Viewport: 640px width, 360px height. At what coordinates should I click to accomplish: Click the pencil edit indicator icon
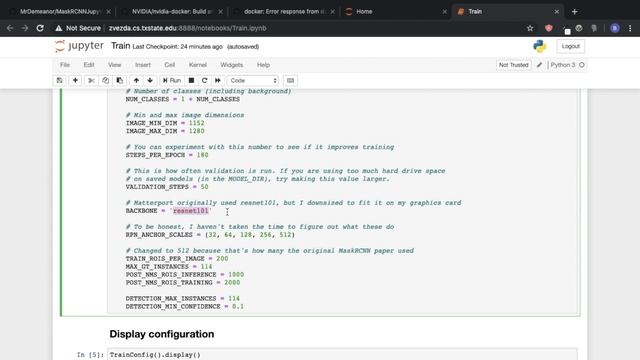pyautogui.click(x=540, y=65)
